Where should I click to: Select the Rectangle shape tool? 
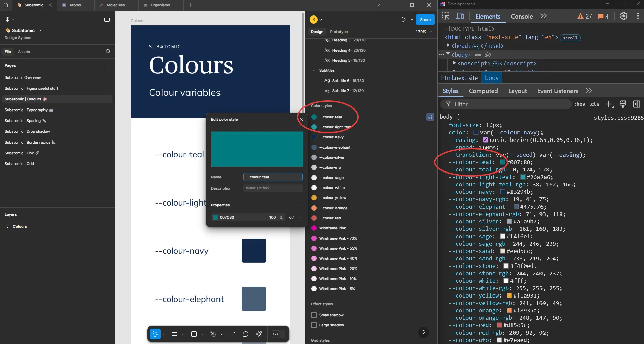pyautogui.click(x=194, y=334)
